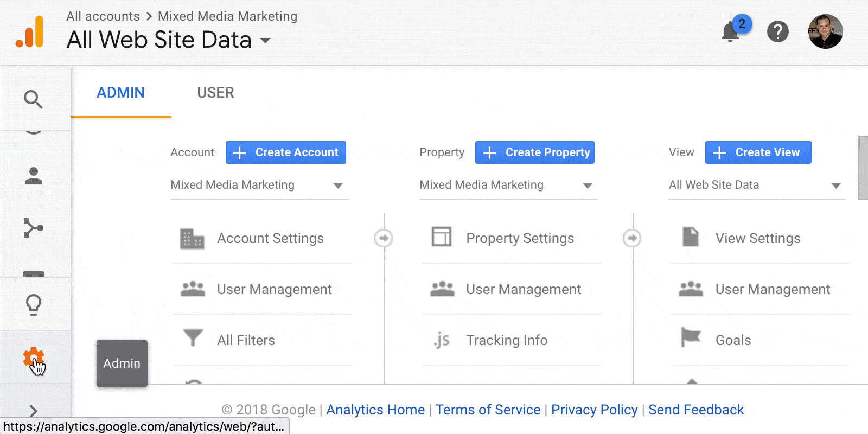868x434 pixels.
Task: Open the Privacy Policy link
Action: tap(594, 410)
